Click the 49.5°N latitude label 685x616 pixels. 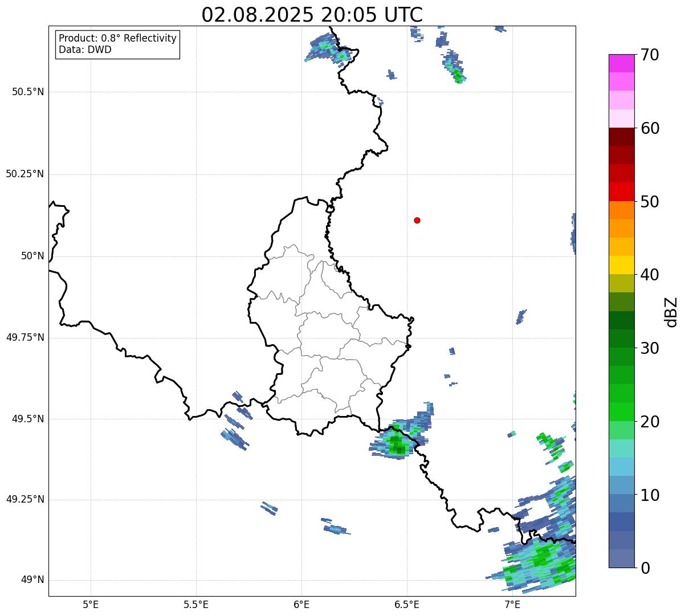pyautogui.click(x=28, y=419)
